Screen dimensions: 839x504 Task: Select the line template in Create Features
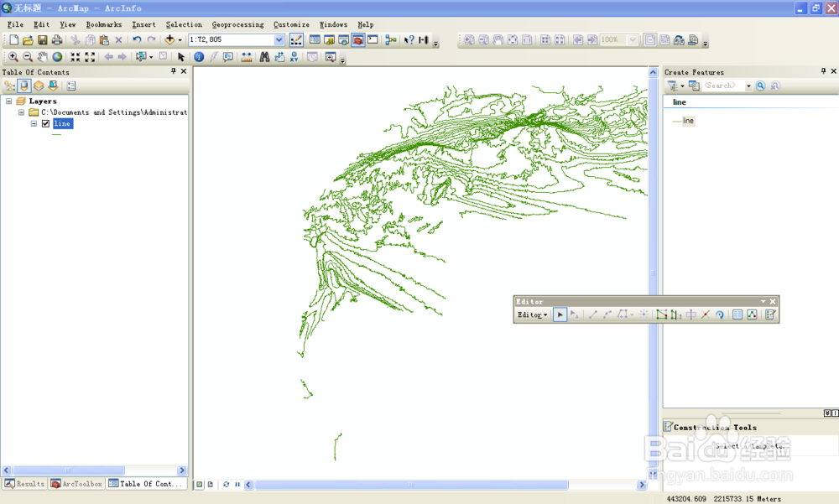683,121
